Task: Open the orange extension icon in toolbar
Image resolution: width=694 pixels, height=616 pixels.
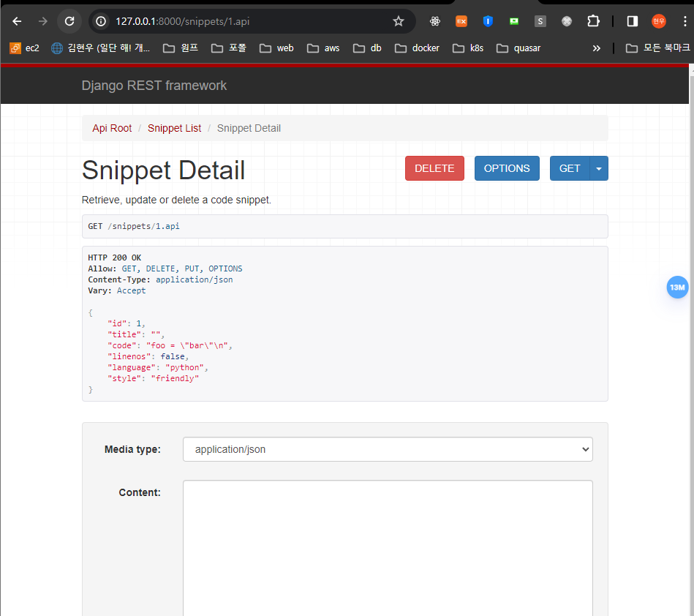Action: (x=461, y=21)
